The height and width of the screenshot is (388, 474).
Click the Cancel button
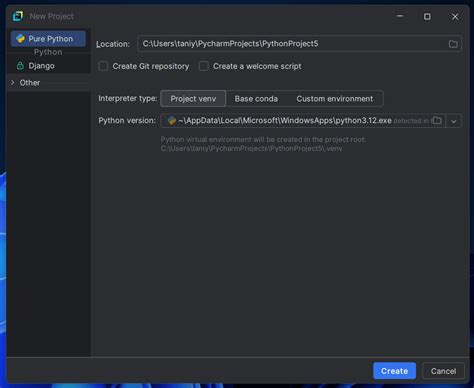click(x=443, y=371)
